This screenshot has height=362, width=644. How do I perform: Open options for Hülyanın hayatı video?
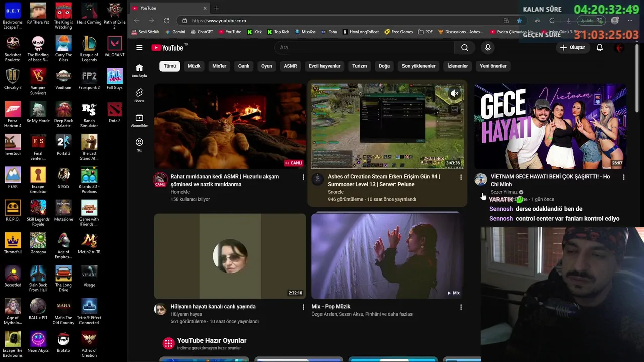[303, 307]
